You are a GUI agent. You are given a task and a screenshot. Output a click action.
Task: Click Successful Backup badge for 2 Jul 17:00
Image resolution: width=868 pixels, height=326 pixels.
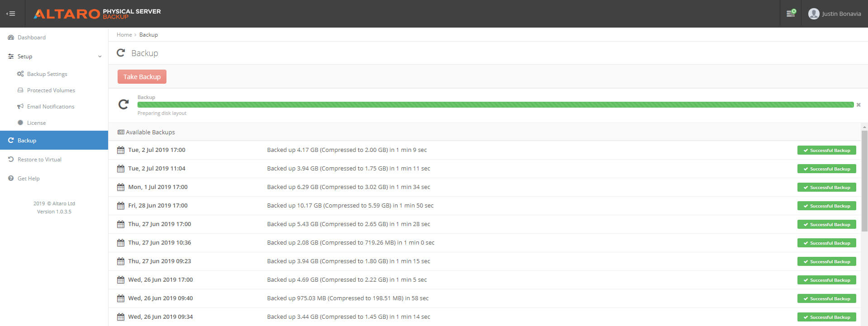[x=826, y=150]
